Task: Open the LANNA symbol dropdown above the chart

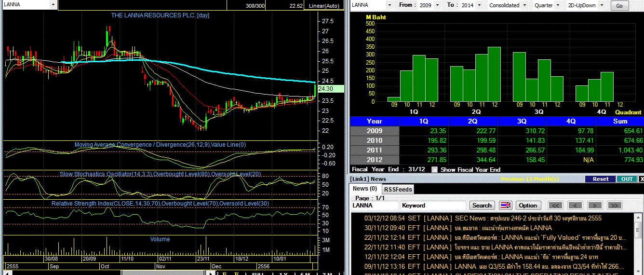Action: (x=53, y=5)
